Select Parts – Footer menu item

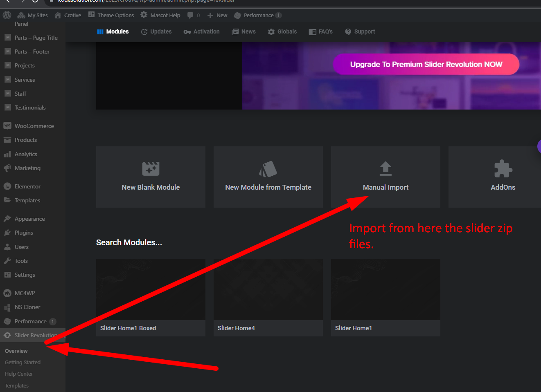pos(33,52)
